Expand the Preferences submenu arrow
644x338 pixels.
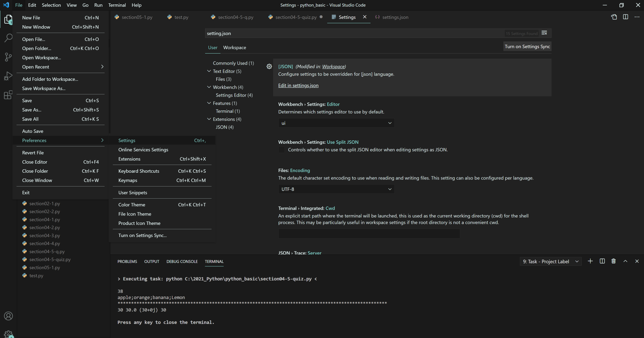(102, 140)
